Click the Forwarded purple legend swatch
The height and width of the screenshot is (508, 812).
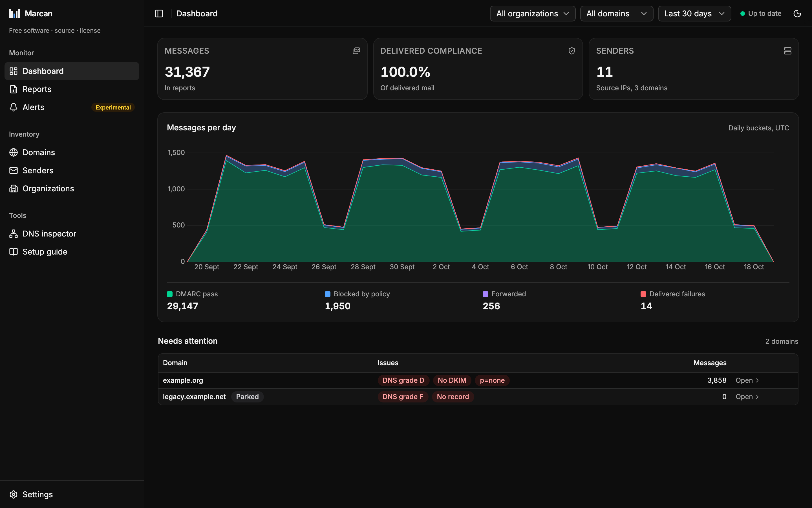pos(486,294)
